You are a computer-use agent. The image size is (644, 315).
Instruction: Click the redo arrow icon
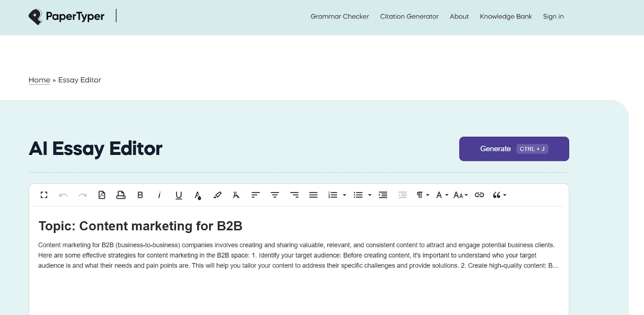click(x=83, y=195)
